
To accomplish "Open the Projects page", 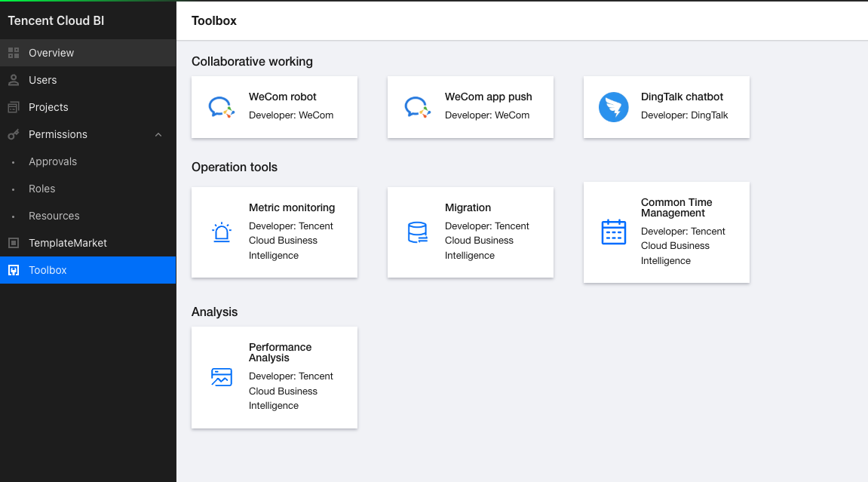I will click(48, 107).
